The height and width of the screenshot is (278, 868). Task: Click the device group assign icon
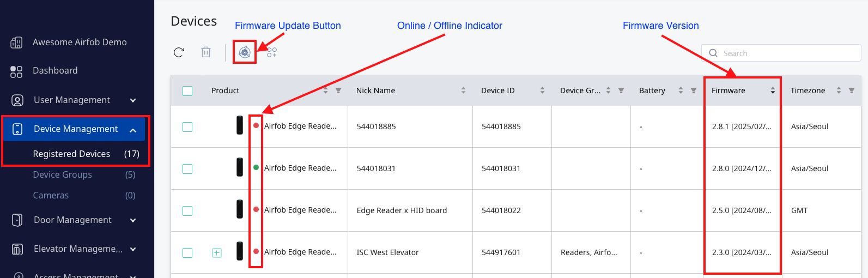coord(271,52)
